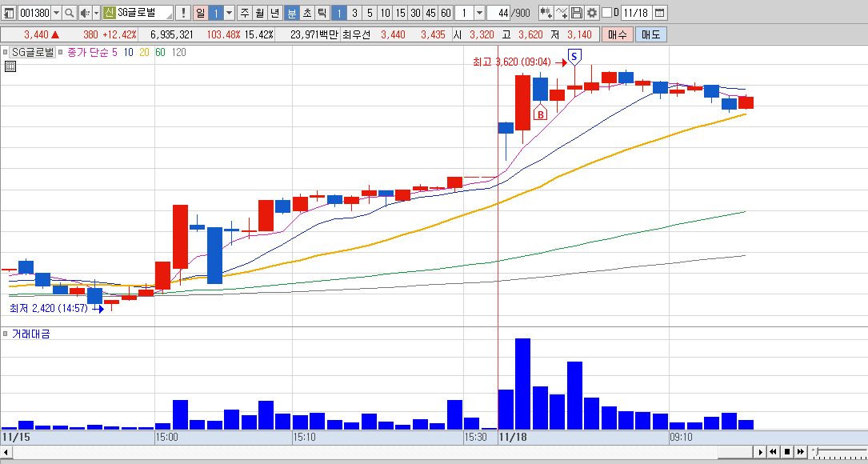Click the 종가 단순 moving average label
Image resolution: width=868 pixels, height=464 pixels.
[x=89, y=53]
